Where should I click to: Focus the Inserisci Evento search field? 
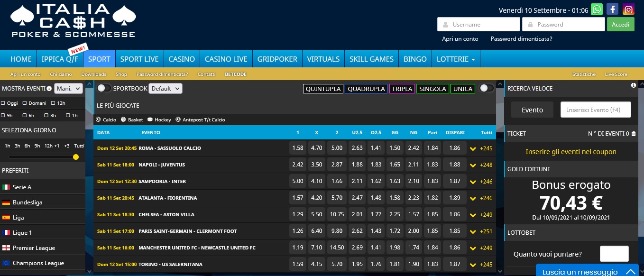[596, 110]
